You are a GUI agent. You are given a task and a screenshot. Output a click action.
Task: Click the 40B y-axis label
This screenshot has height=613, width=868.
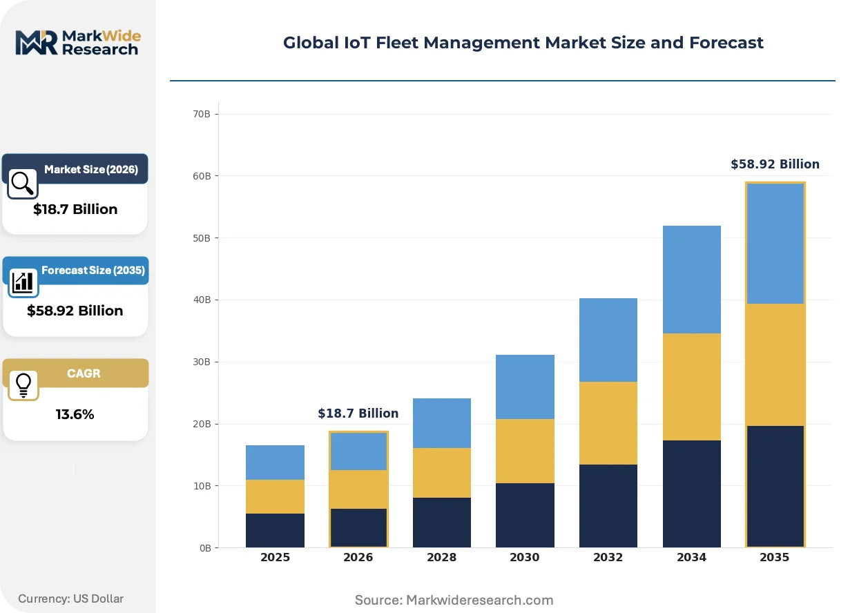coord(202,300)
